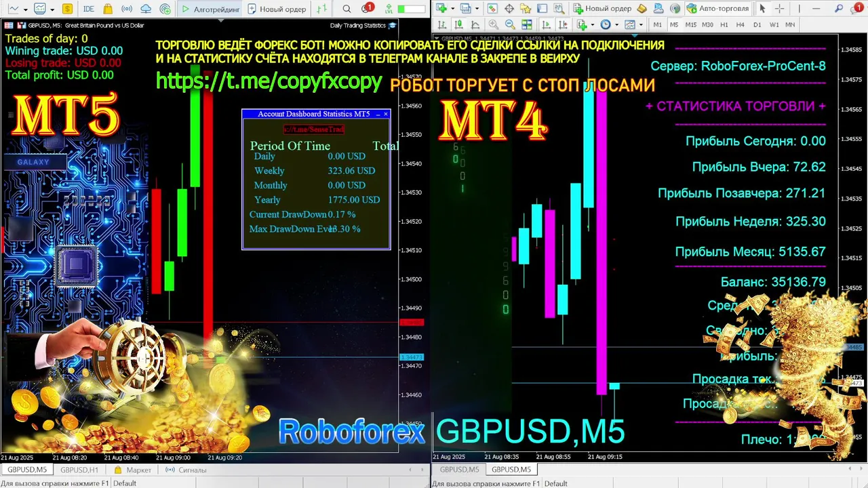Viewport: 868px width, 488px height.
Task: Click Новый ордер in MT5 toolbar
Action: [x=277, y=9]
